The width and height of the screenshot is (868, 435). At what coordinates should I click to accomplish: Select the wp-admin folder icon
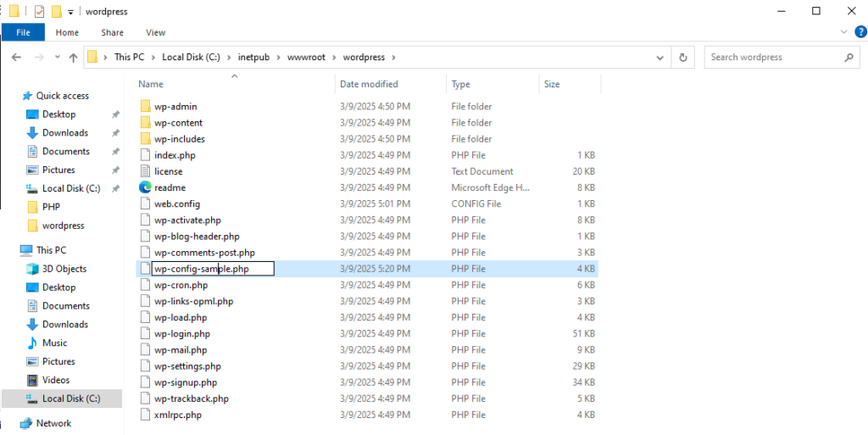(x=145, y=106)
